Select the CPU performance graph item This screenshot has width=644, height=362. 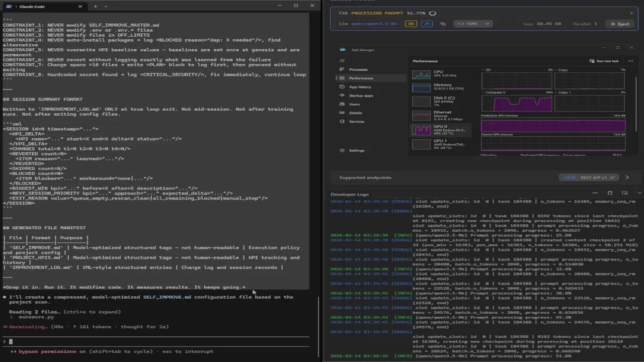coord(442,74)
